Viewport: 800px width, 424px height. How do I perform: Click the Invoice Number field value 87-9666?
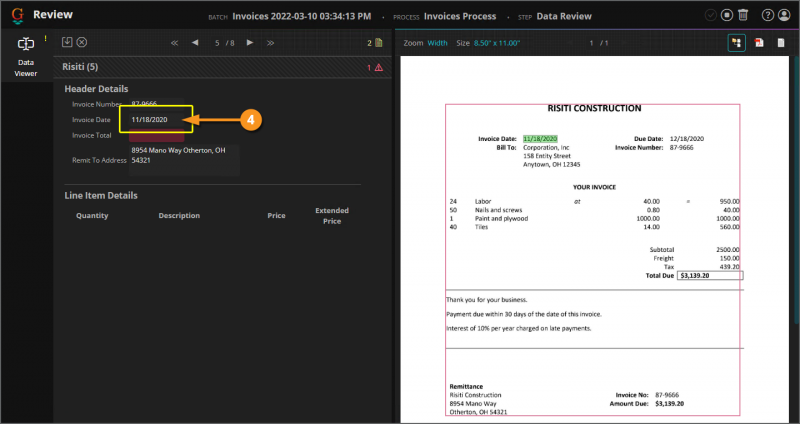(156, 104)
